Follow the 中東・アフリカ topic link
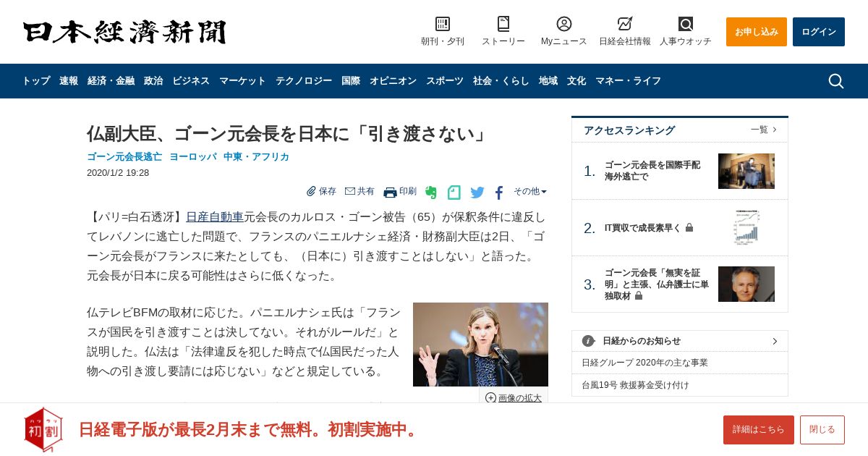This screenshot has height=456, width=868. click(256, 156)
